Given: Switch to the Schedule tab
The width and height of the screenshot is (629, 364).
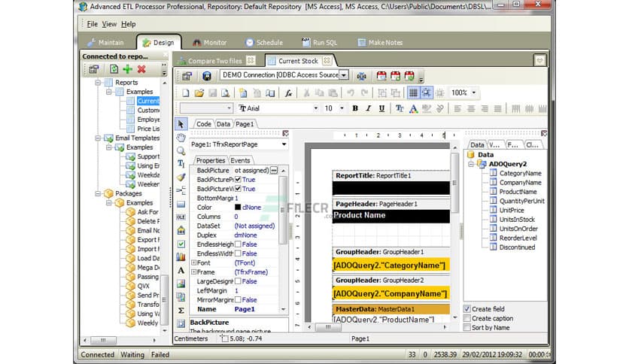Looking at the screenshot, I should click(x=264, y=43).
